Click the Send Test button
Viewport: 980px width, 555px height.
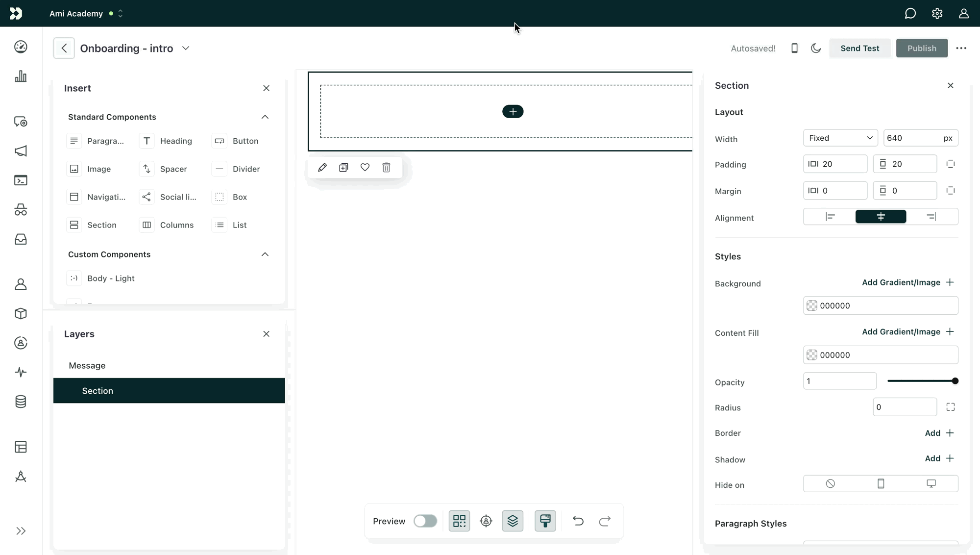(860, 48)
